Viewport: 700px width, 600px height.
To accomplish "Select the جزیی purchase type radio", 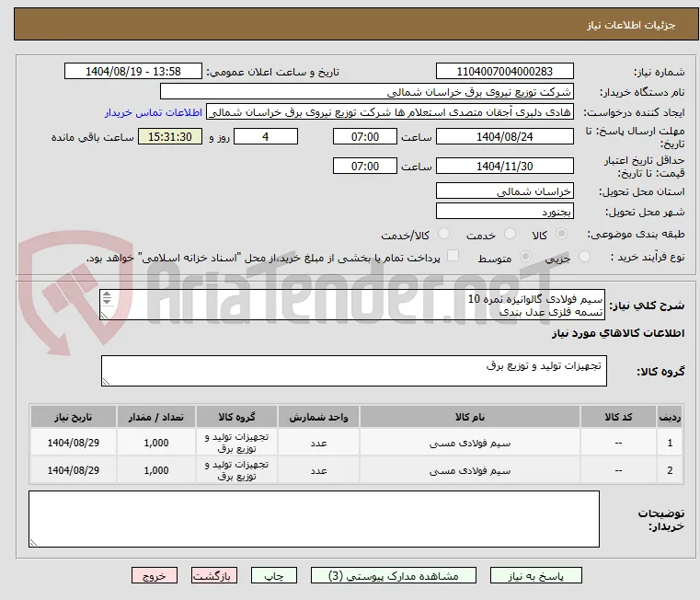I will click(584, 257).
